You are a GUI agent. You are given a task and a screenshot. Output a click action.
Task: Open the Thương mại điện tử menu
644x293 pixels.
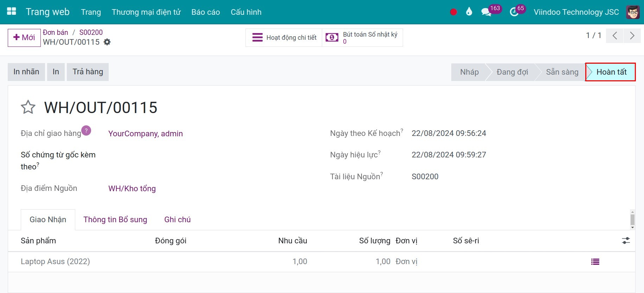click(x=146, y=12)
